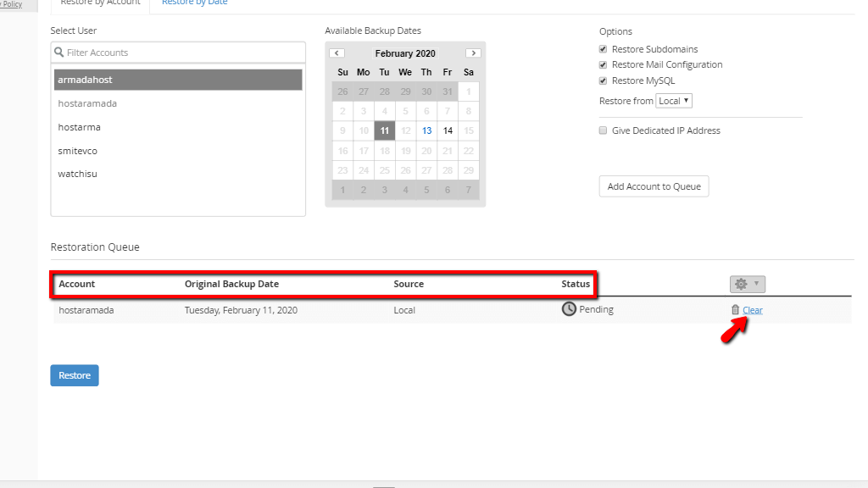Click Add Account to Queue button
The image size is (868, 488).
click(x=654, y=186)
